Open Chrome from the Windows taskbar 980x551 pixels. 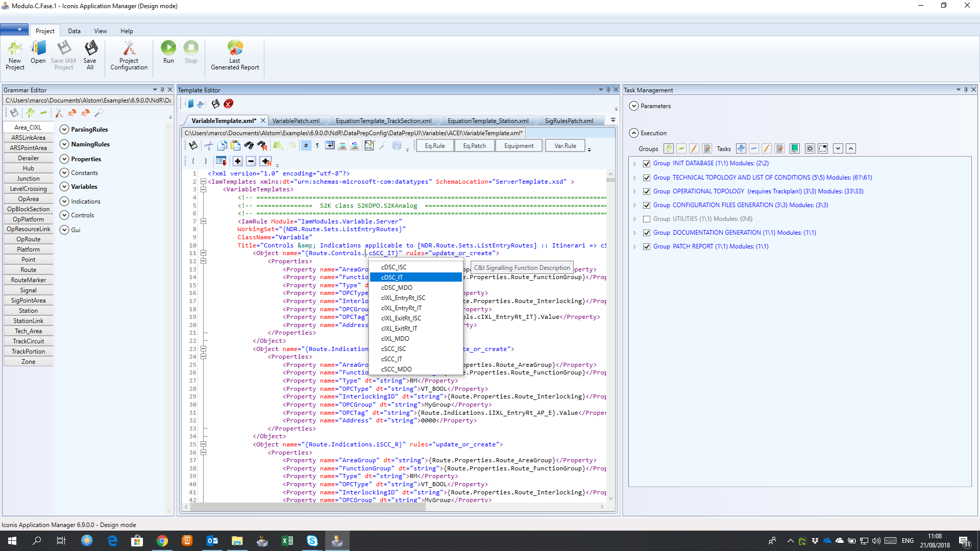click(x=162, y=541)
